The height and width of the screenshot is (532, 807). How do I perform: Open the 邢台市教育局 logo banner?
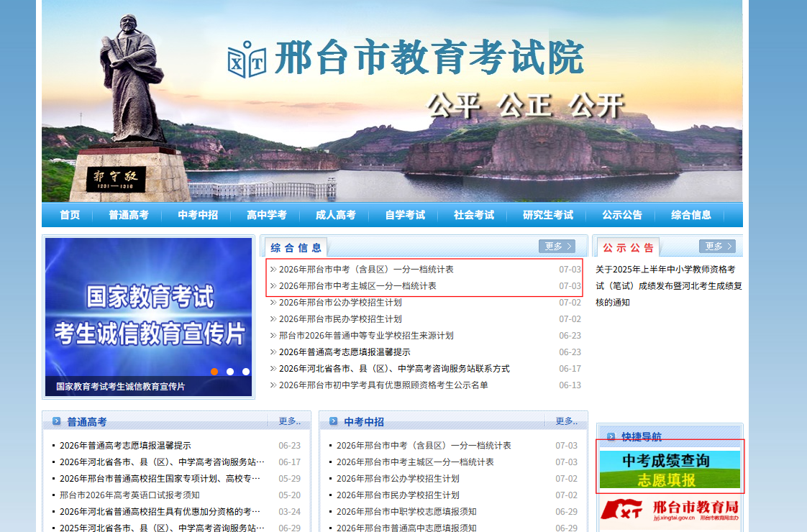[670, 510]
